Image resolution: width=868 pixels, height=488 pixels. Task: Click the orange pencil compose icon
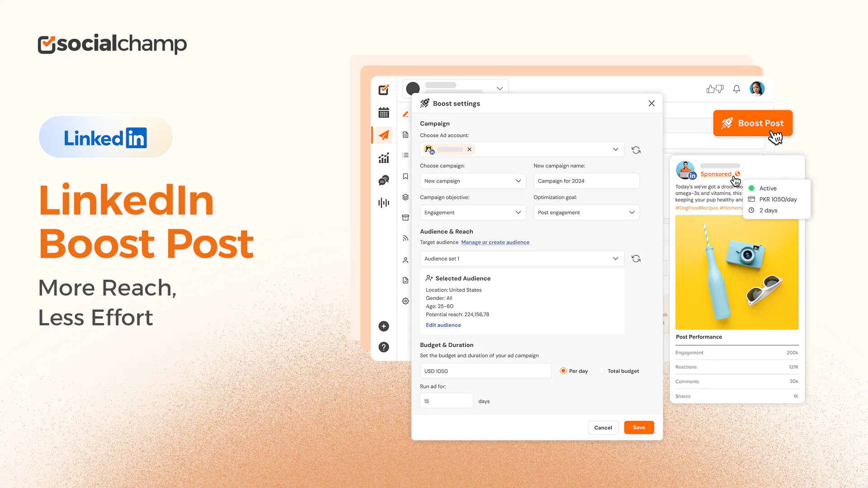406,114
